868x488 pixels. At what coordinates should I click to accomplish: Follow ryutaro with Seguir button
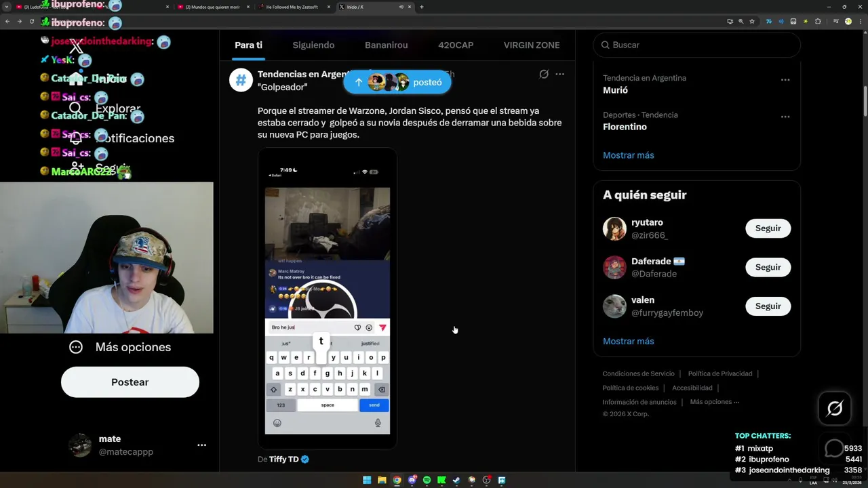click(x=768, y=228)
